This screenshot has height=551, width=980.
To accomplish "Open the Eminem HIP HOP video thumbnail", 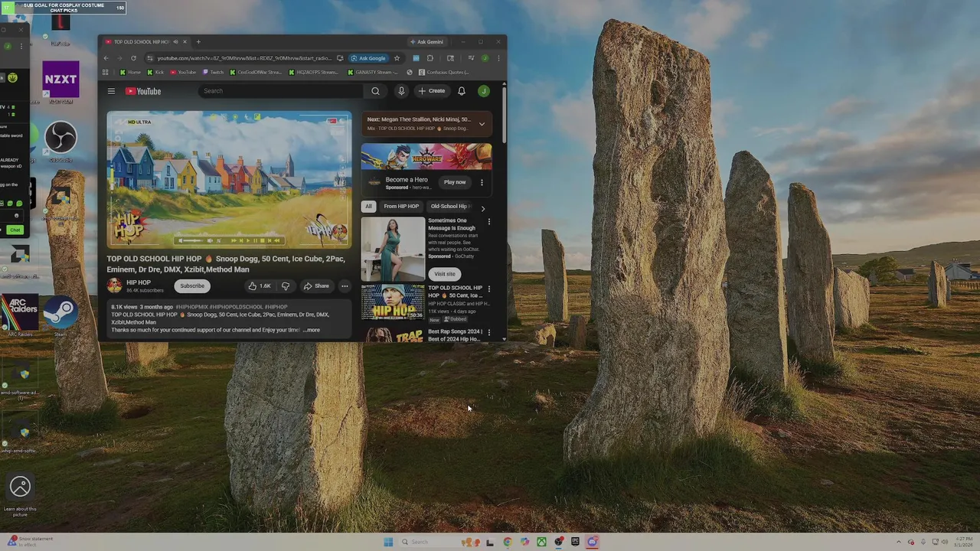I will point(393,302).
